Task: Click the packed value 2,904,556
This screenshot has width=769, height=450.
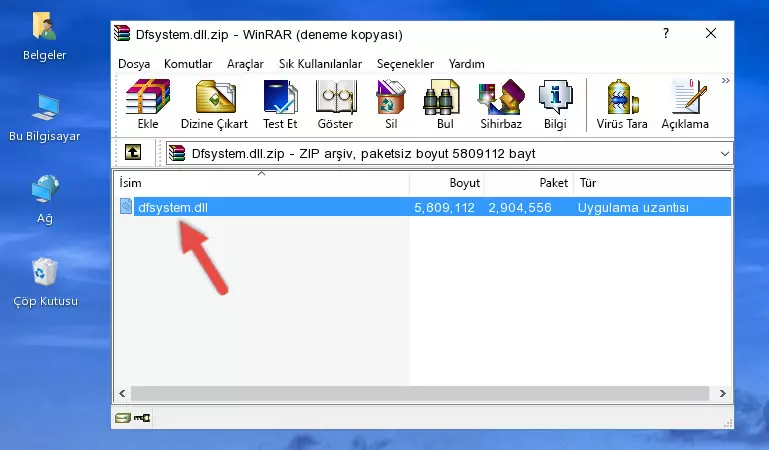Action: (520, 207)
